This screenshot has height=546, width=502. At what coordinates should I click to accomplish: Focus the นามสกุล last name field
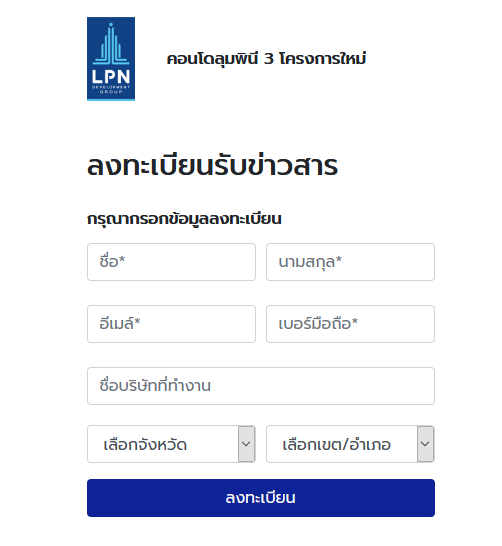tap(350, 262)
